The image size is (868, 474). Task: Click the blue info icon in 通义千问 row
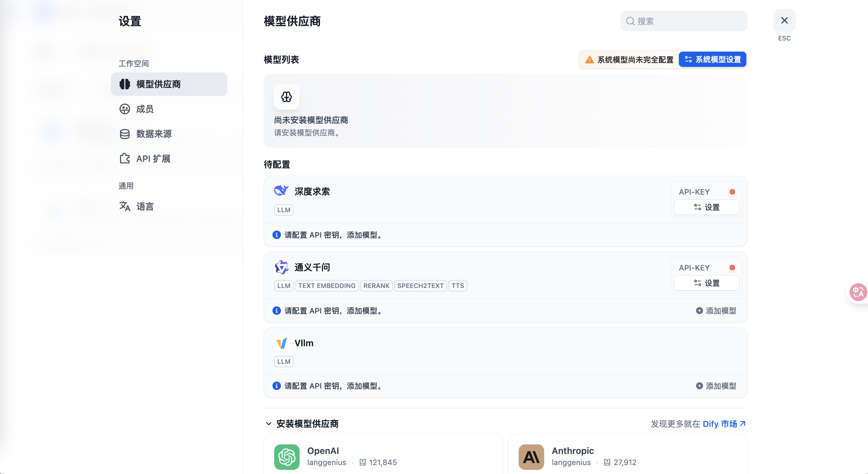[276, 311]
